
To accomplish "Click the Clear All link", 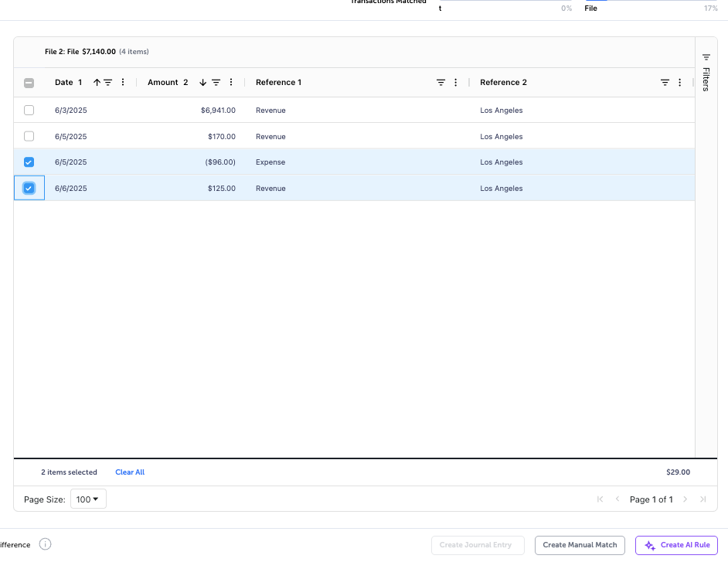I will point(130,472).
